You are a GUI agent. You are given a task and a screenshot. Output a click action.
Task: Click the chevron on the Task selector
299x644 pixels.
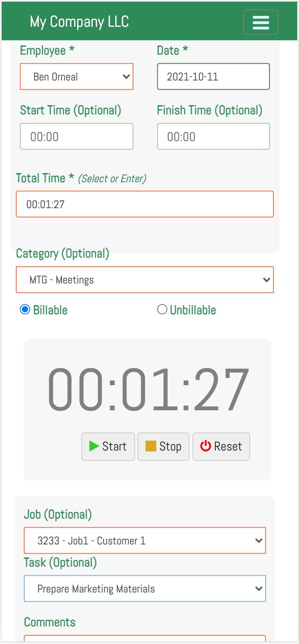[x=259, y=588]
